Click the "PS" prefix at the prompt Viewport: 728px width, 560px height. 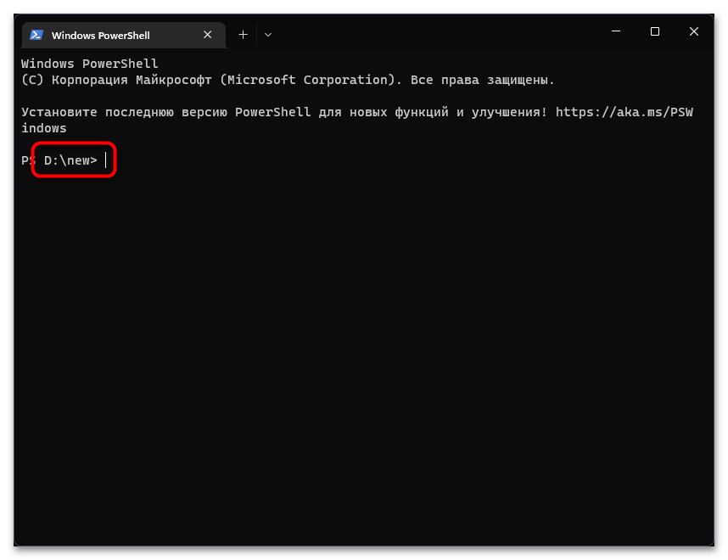click(28, 160)
